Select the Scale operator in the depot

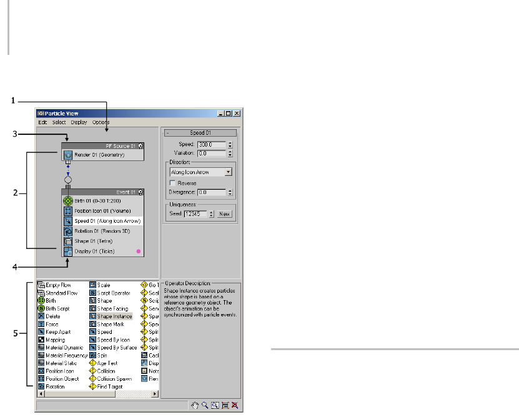100,285
